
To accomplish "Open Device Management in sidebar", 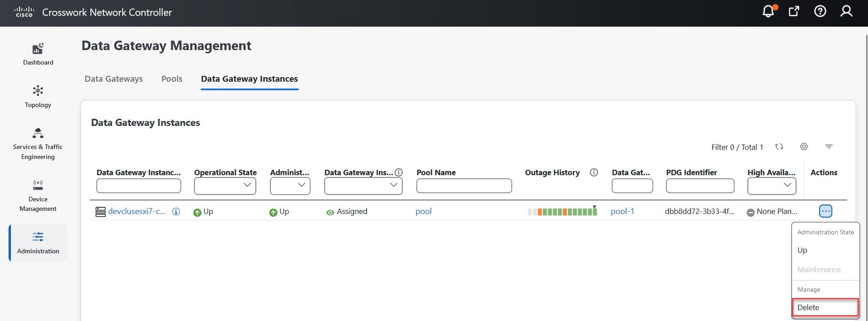I will coord(38,196).
